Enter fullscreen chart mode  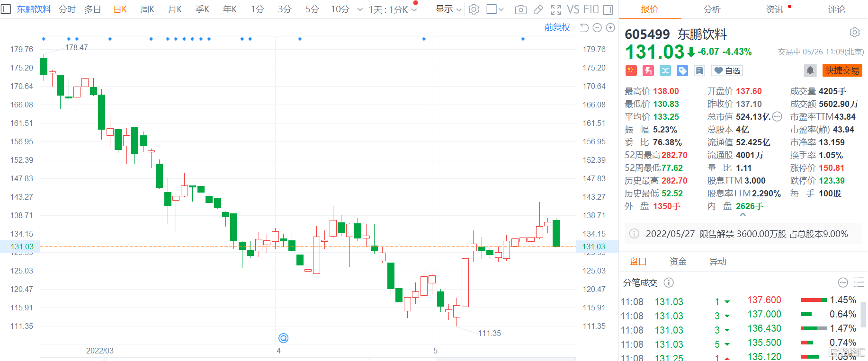(x=556, y=9)
